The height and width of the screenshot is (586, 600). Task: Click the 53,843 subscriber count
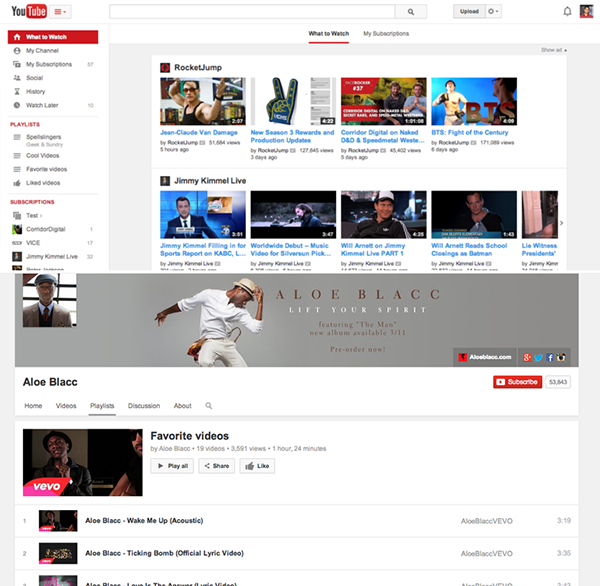click(558, 382)
